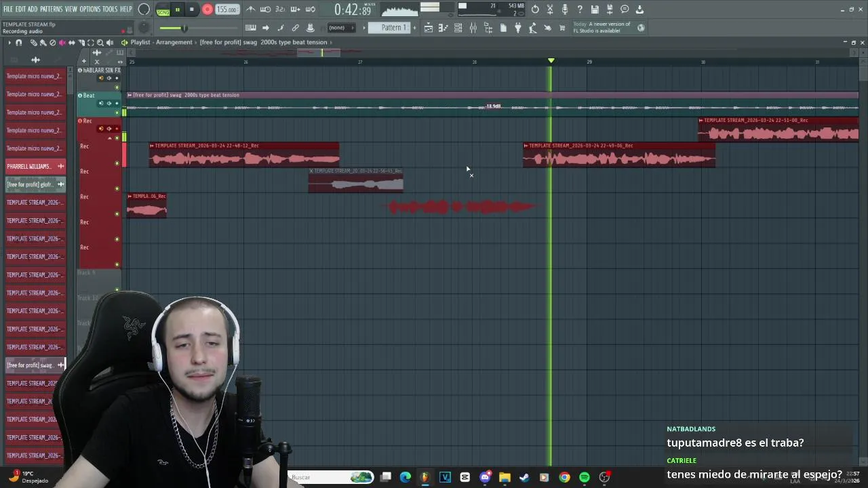Viewport: 868px width, 488px height.
Task: Open the shopping cart content library icon
Action: coord(562,28)
